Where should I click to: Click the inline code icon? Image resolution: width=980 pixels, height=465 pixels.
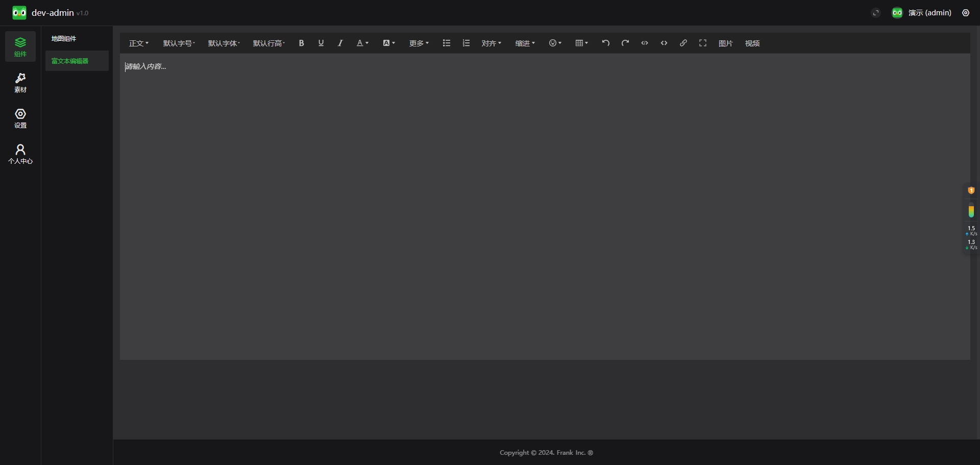tap(645, 43)
